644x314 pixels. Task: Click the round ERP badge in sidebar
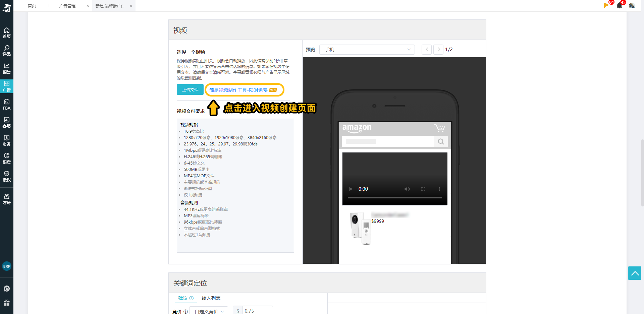[x=7, y=266]
